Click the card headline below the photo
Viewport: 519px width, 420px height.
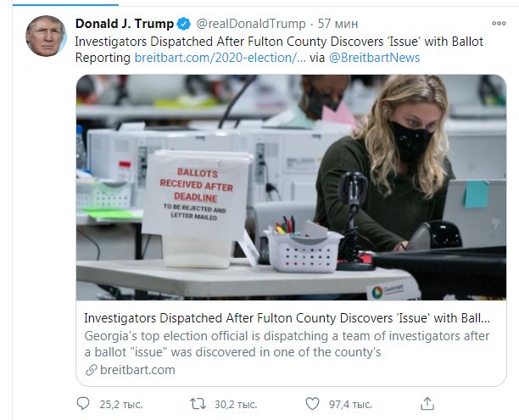[287, 318]
